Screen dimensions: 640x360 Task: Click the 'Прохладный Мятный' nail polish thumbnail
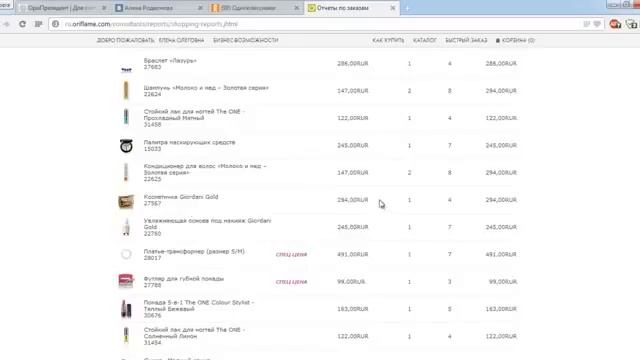[x=126, y=118]
